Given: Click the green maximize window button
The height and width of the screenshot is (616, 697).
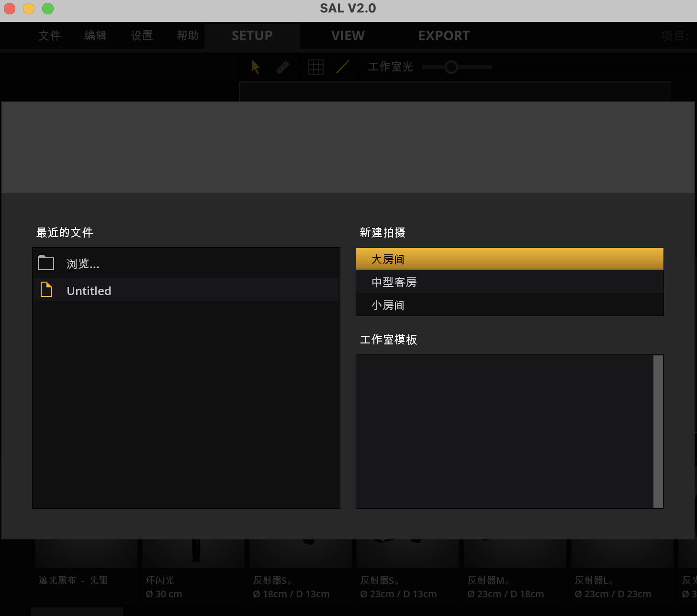Looking at the screenshot, I should [48, 9].
